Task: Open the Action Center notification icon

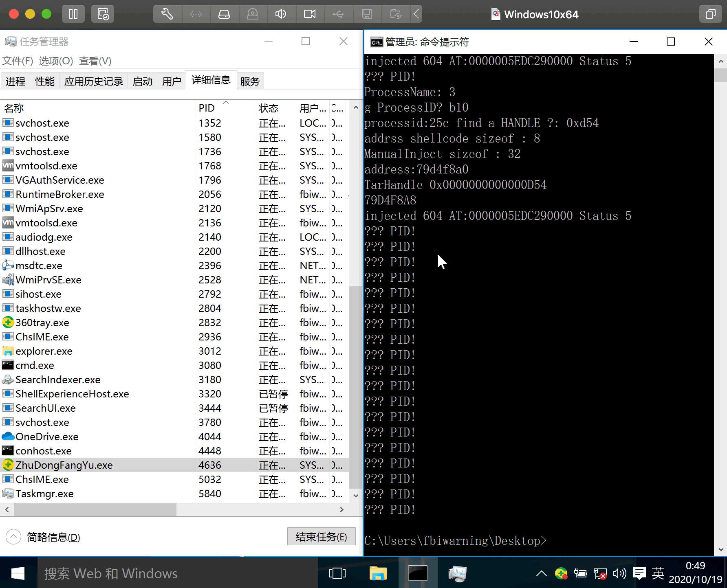Action: coord(639,574)
